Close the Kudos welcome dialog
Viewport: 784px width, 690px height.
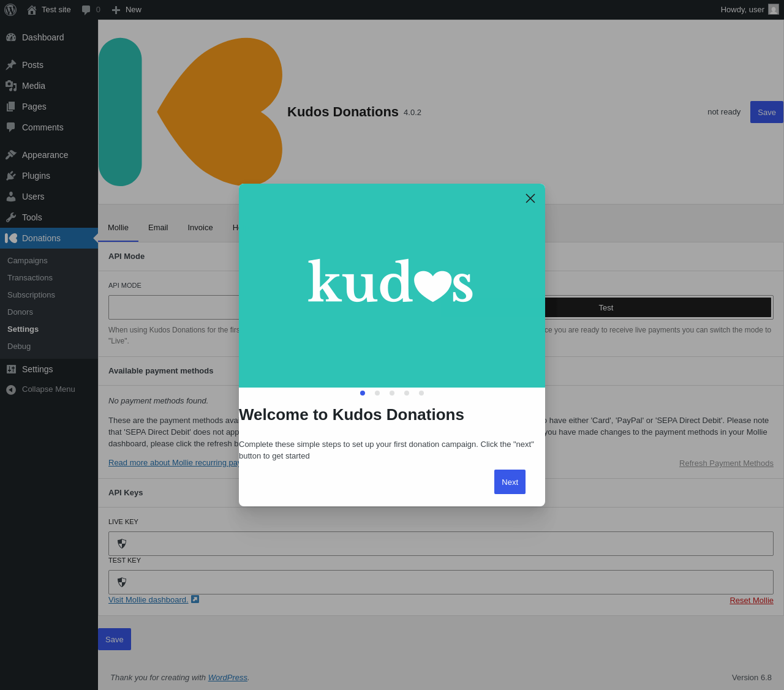pos(530,198)
